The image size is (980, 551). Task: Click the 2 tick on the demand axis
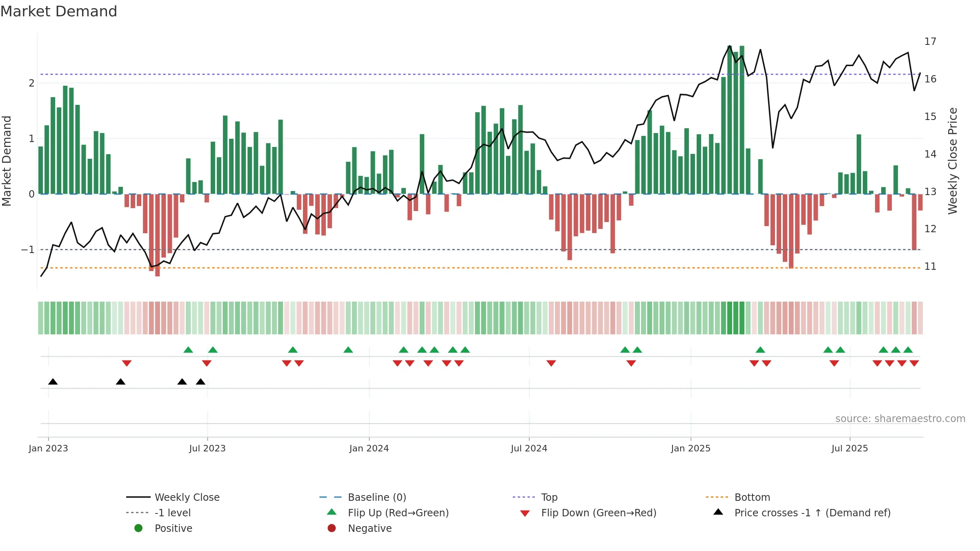pos(31,83)
